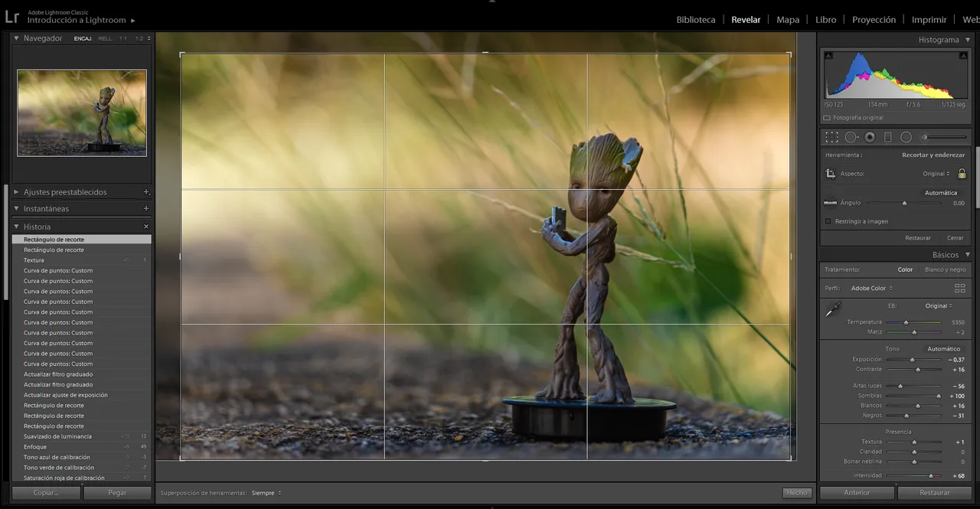
Task: Enable the Fotografía original checkbox
Action: pyautogui.click(x=827, y=118)
